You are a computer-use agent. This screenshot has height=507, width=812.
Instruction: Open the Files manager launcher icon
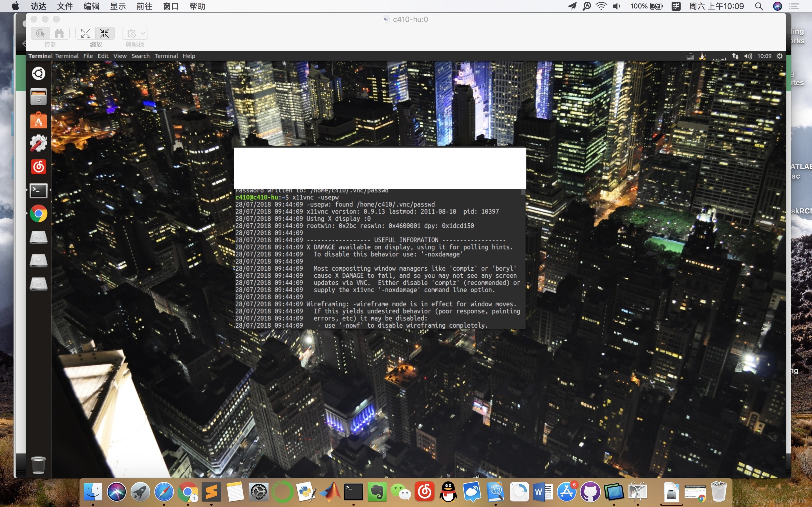click(x=39, y=97)
